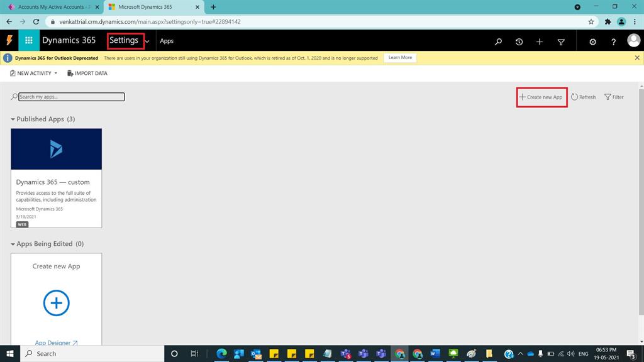Open recent items using the clock icon
The image size is (644, 362).
[519, 41]
